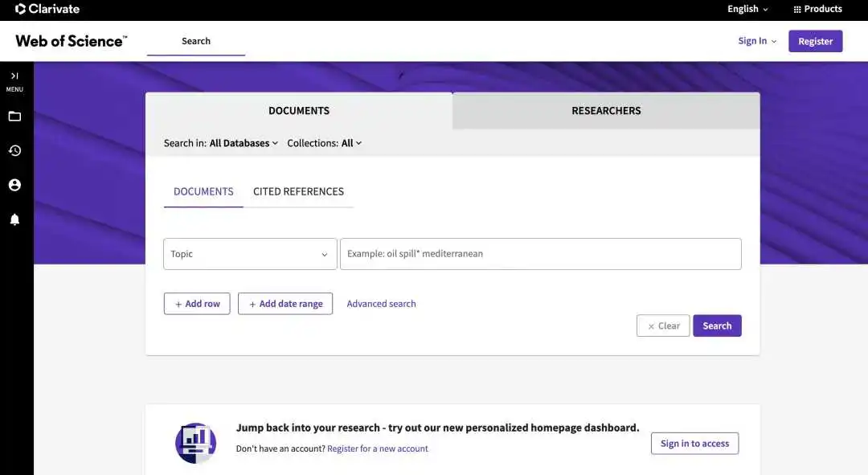Open the English language dropdown
Screen dimensions: 868x475
coord(747,9)
